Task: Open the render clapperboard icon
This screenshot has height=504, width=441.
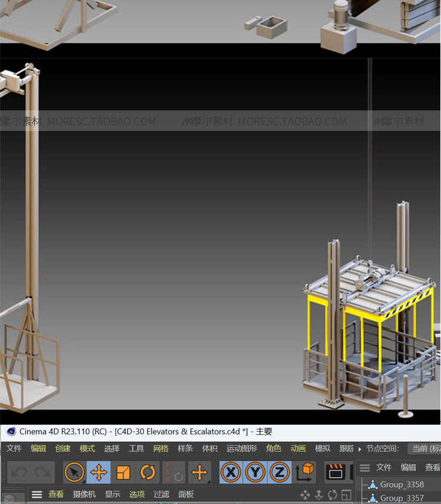Action: click(336, 472)
